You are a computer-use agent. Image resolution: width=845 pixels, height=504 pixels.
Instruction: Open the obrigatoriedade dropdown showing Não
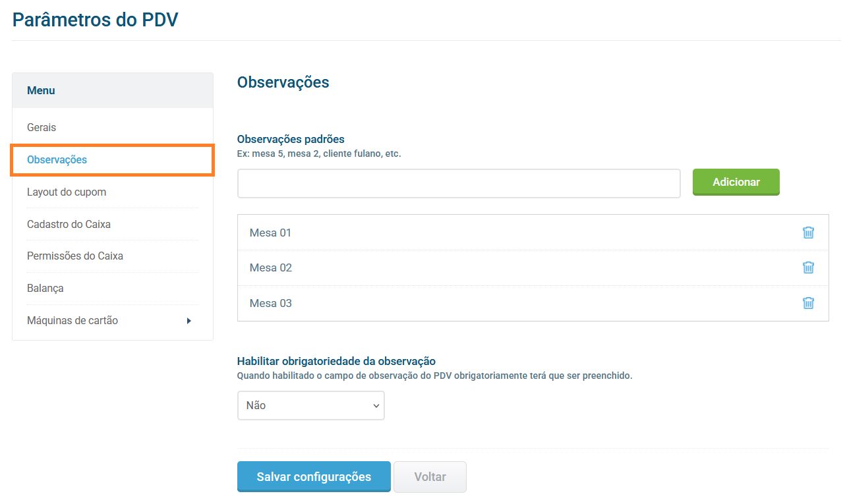click(310, 406)
